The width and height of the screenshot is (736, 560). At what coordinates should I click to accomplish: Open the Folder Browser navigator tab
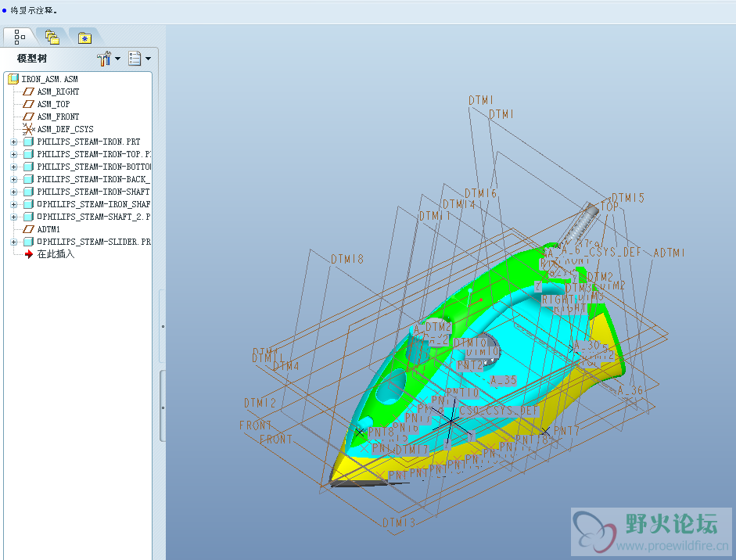[x=52, y=37]
